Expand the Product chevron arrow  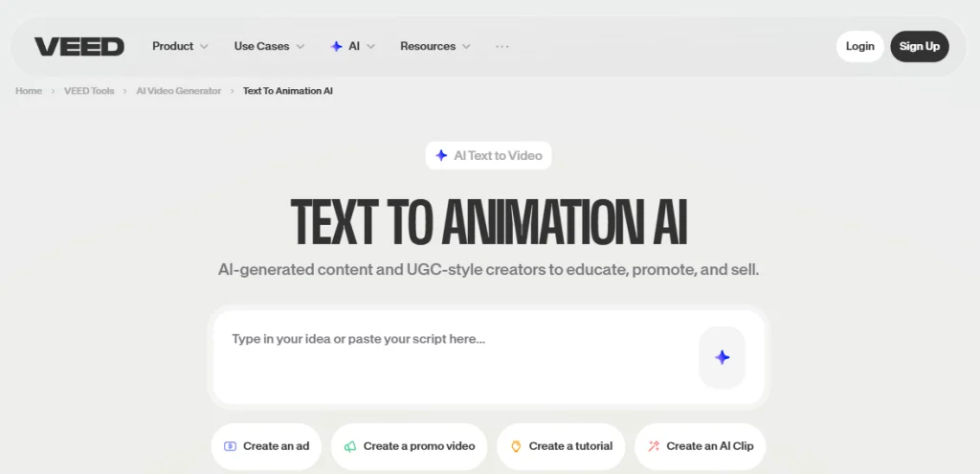(x=204, y=46)
